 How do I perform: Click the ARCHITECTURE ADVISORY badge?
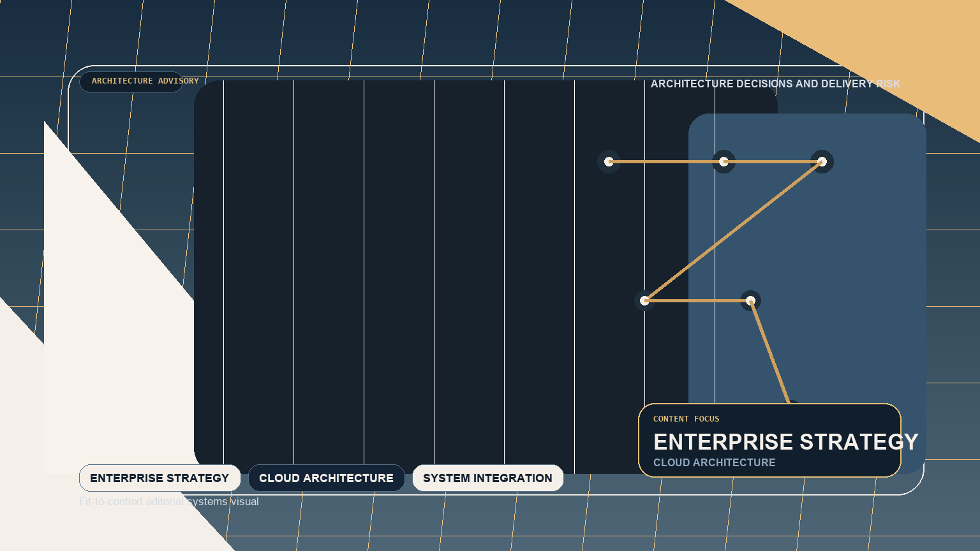click(x=131, y=82)
